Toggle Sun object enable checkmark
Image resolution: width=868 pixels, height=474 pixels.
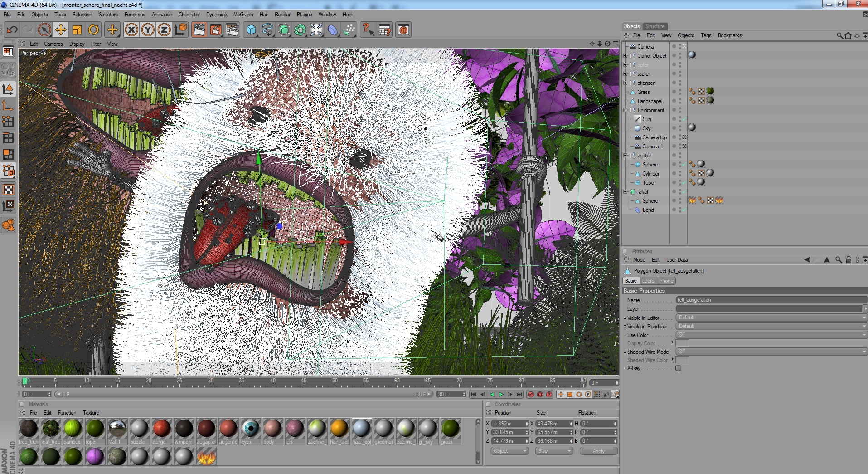[684, 119]
